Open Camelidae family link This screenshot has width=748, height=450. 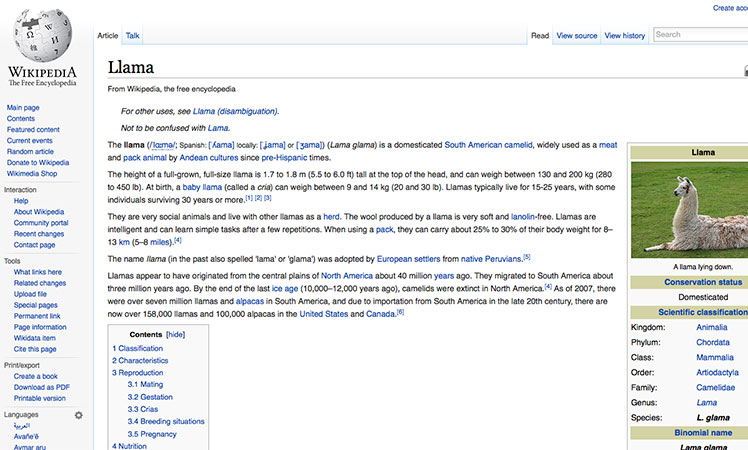tap(716, 387)
